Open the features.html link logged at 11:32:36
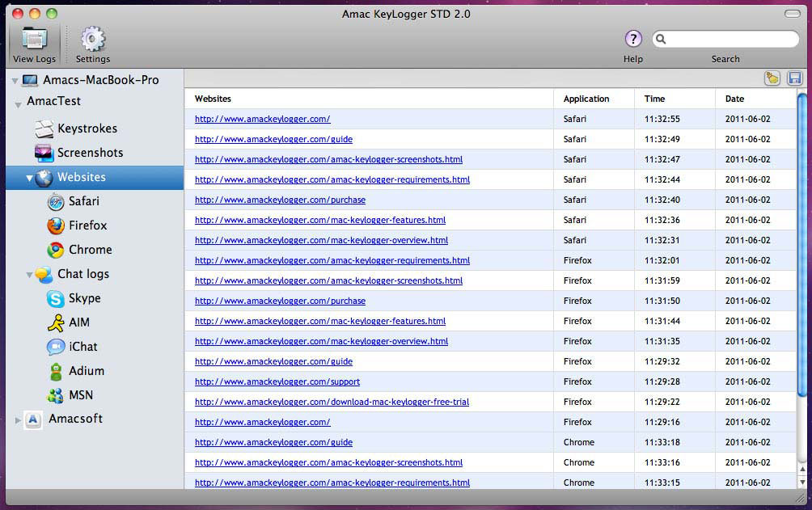The width and height of the screenshot is (812, 510). click(320, 220)
